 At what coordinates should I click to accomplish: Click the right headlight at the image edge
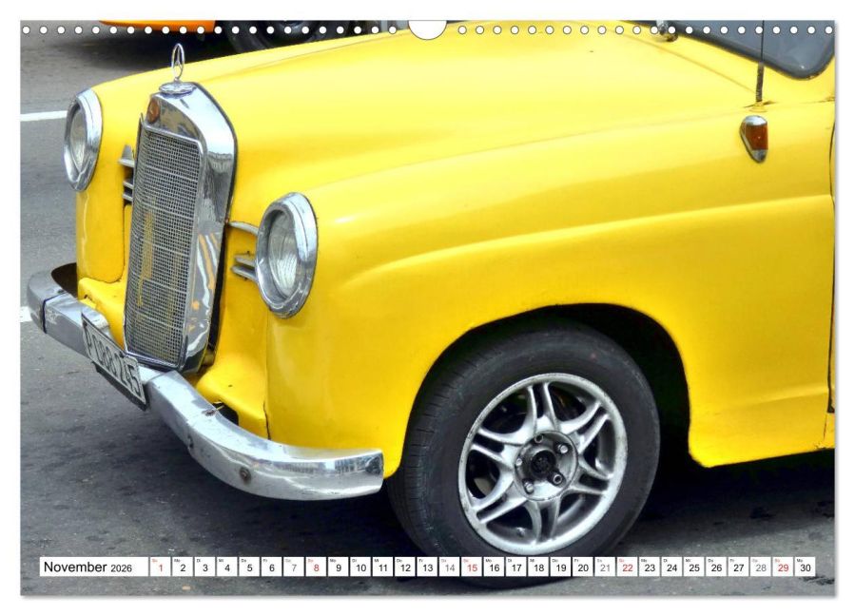(82, 139)
